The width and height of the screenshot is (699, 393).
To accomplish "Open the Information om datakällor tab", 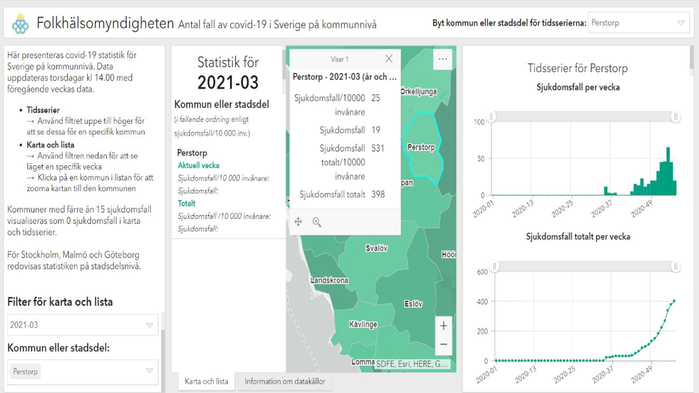I will coord(285,381).
